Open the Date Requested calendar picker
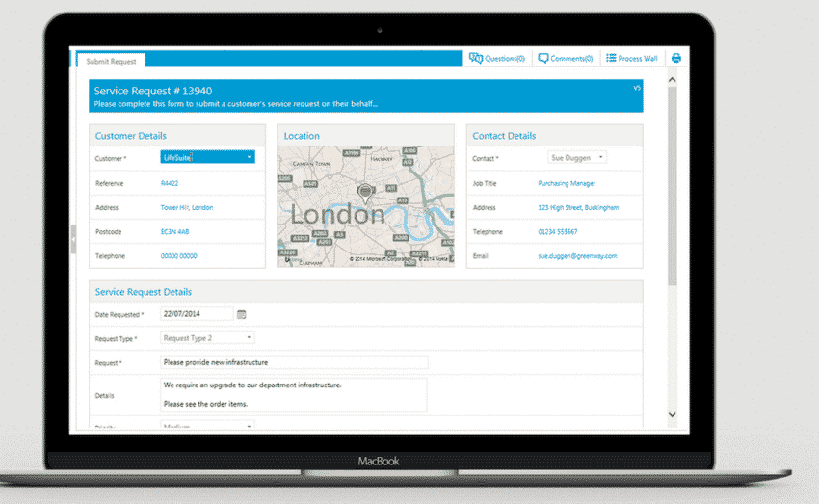This screenshot has height=504, width=819. coord(241,314)
